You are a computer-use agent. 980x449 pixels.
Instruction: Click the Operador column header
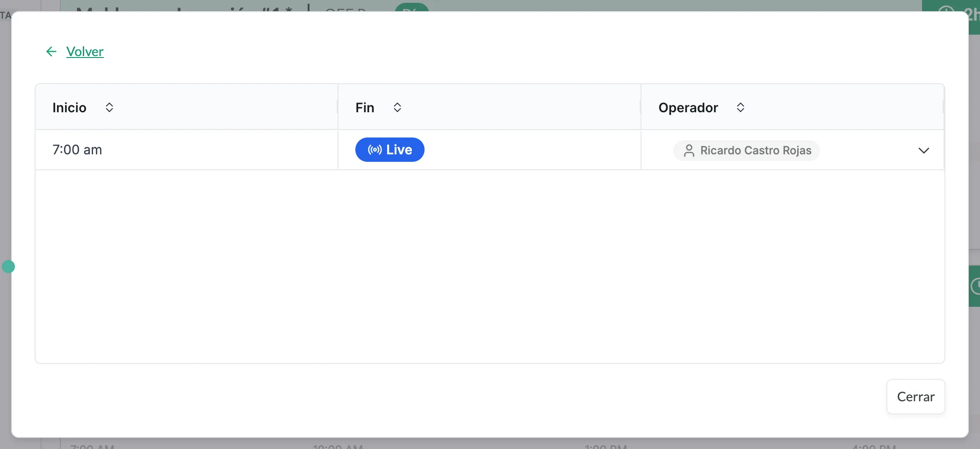[793, 107]
